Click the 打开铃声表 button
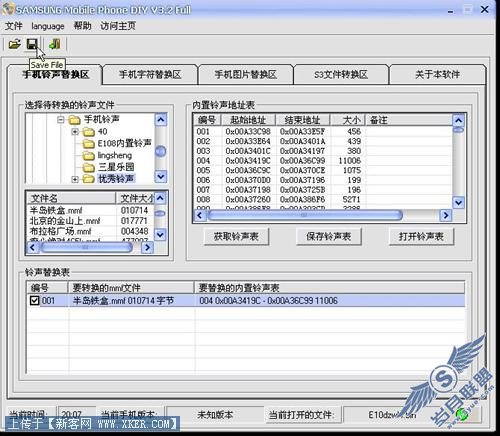The height and width of the screenshot is (436, 500). click(421, 237)
